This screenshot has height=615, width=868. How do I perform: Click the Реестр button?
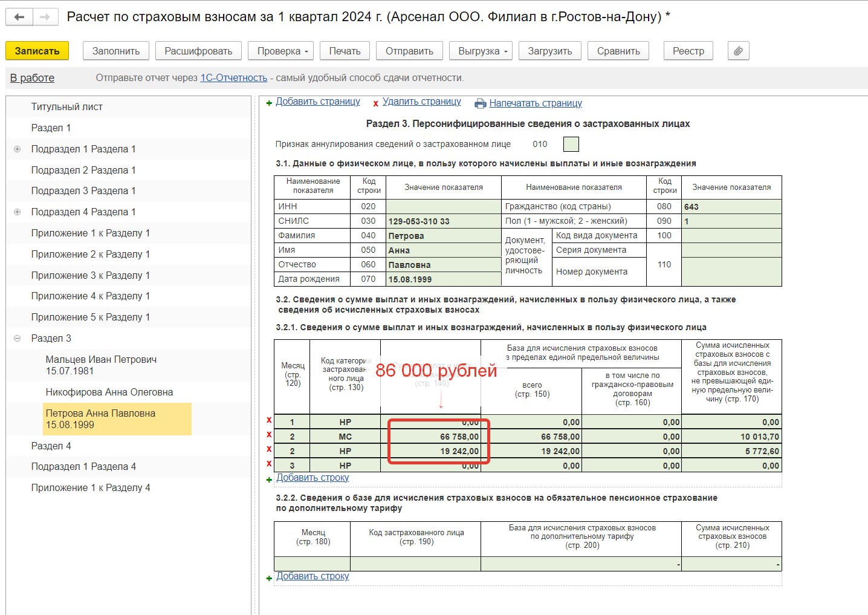[688, 51]
